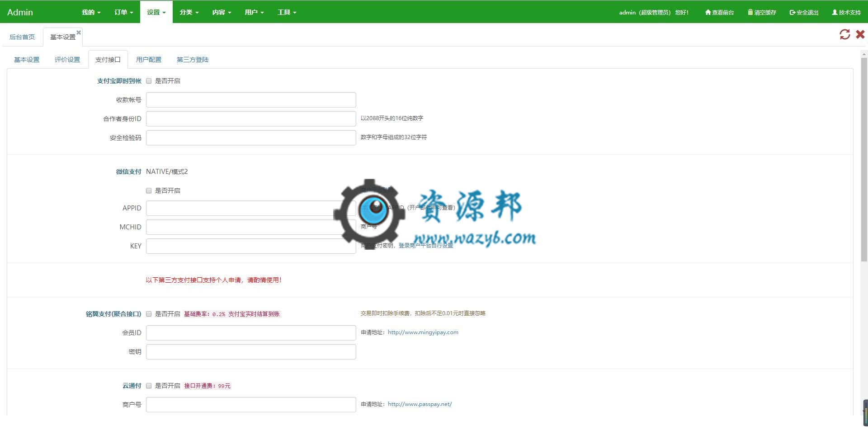Click the Admin logo text
This screenshot has width=868, height=429.
pyautogui.click(x=20, y=12)
